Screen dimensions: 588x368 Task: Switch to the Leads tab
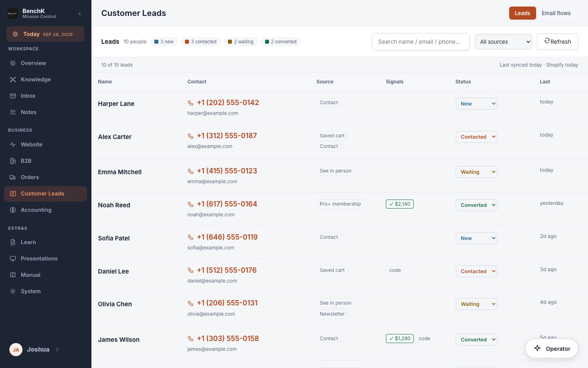pyautogui.click(x=522, y=13)
